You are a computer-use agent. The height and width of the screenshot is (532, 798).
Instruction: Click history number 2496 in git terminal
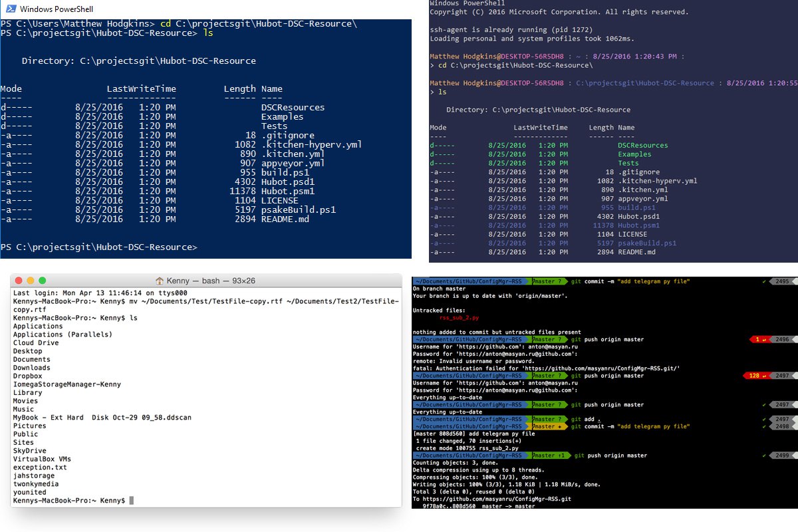click(x=783, y=339)
